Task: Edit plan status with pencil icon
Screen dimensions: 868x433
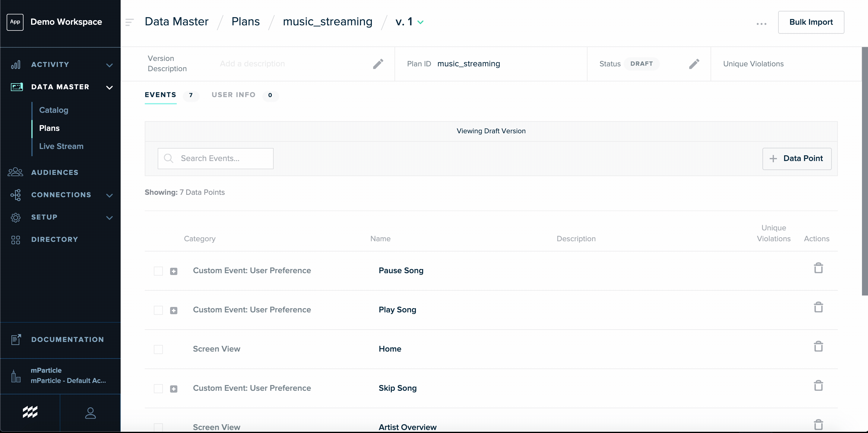Action: click(694, 64)
